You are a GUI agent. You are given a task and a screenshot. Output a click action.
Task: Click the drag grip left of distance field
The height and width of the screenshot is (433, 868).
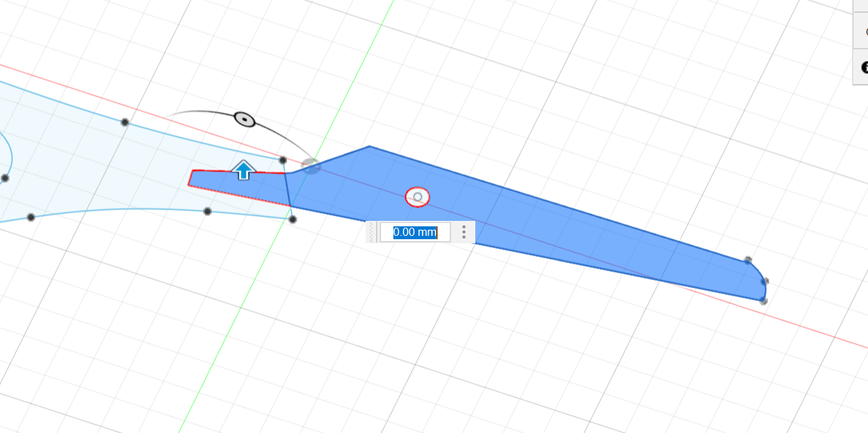click(370, 232)
